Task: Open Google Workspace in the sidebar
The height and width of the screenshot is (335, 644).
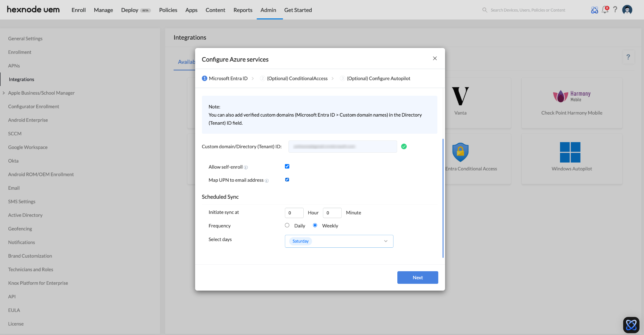Action: click(28, 147)
